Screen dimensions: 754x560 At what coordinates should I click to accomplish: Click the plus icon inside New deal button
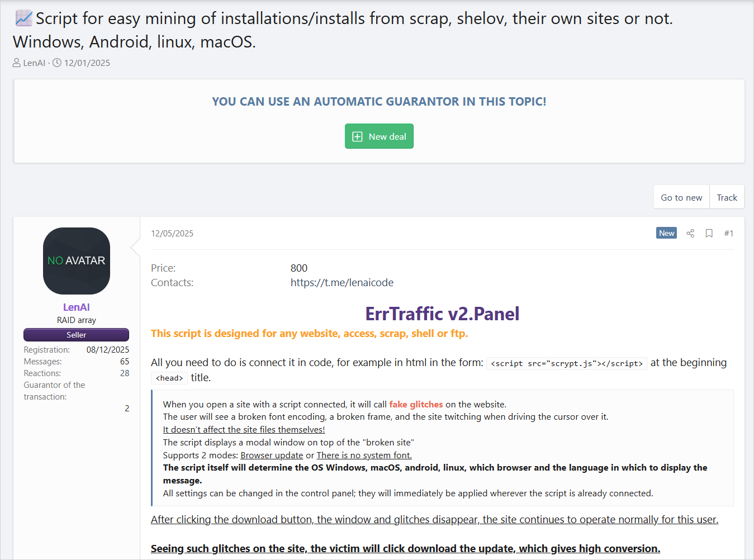pyautogui.click(x=357, y=136)
